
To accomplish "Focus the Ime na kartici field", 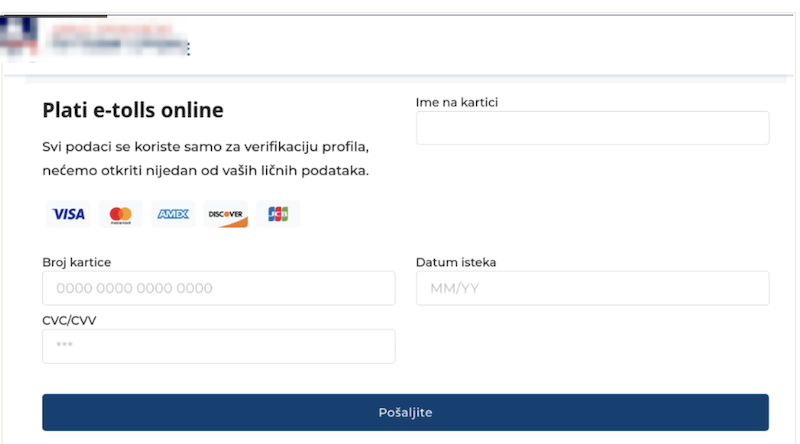I will point(592,128).
